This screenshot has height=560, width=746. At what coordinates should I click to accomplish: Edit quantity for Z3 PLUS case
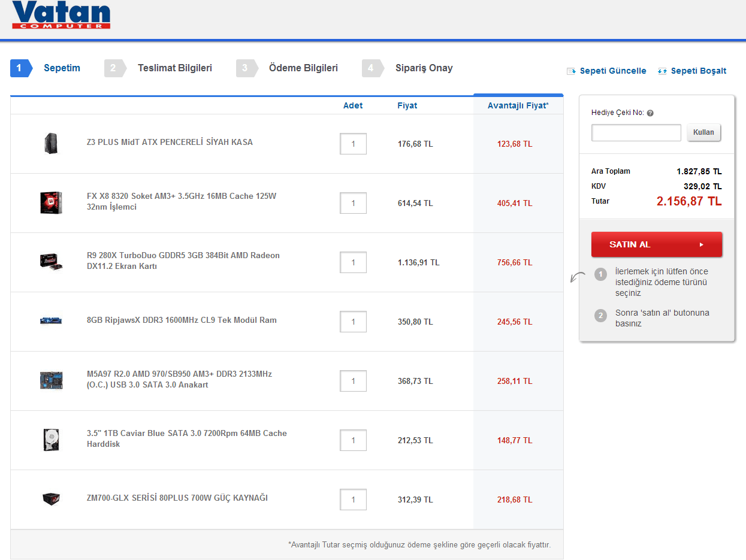353,144
